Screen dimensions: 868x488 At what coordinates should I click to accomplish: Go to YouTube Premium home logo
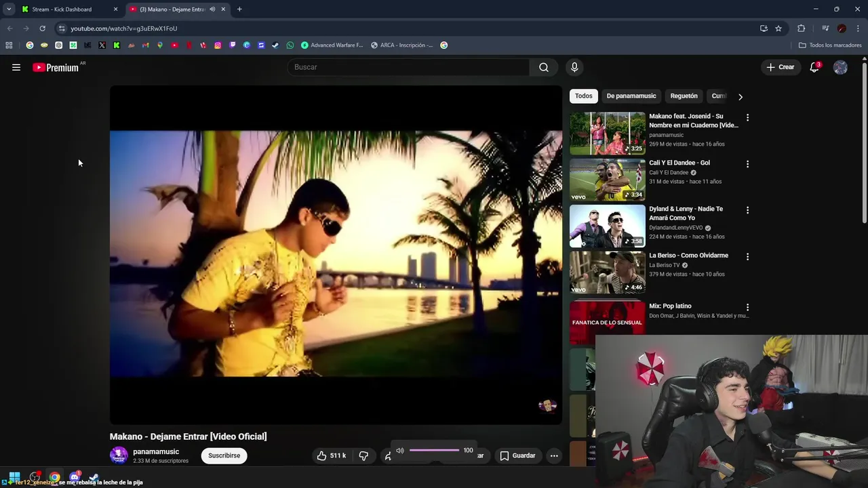tap(56, 67)
